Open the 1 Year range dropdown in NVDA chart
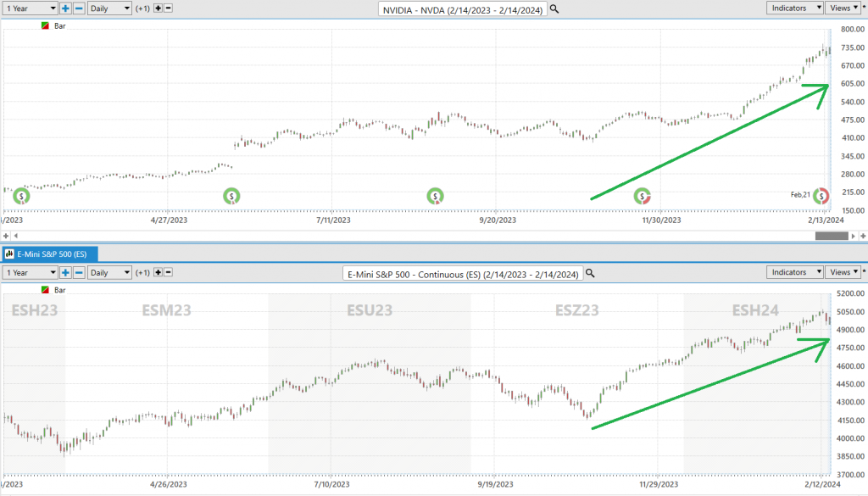 coord(30,8)
